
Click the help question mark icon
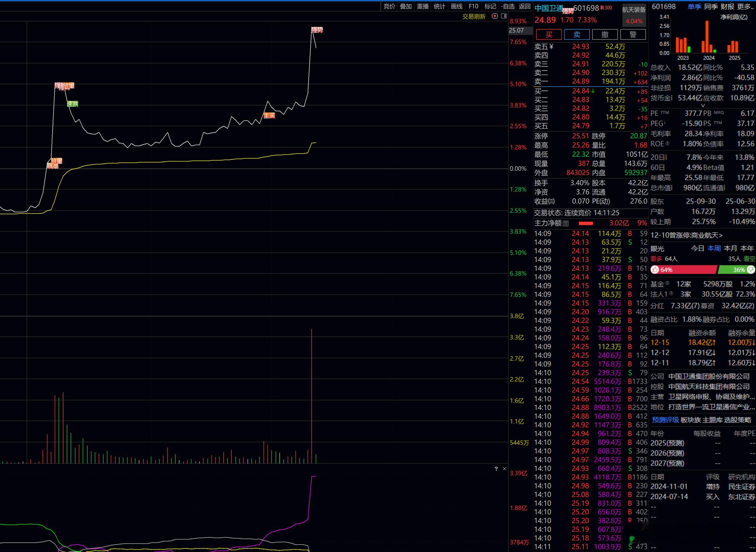[x=496, y=469]
